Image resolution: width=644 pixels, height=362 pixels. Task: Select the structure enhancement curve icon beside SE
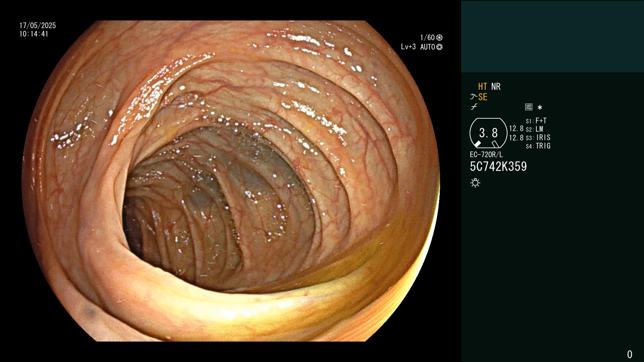(x=474, y=97)
